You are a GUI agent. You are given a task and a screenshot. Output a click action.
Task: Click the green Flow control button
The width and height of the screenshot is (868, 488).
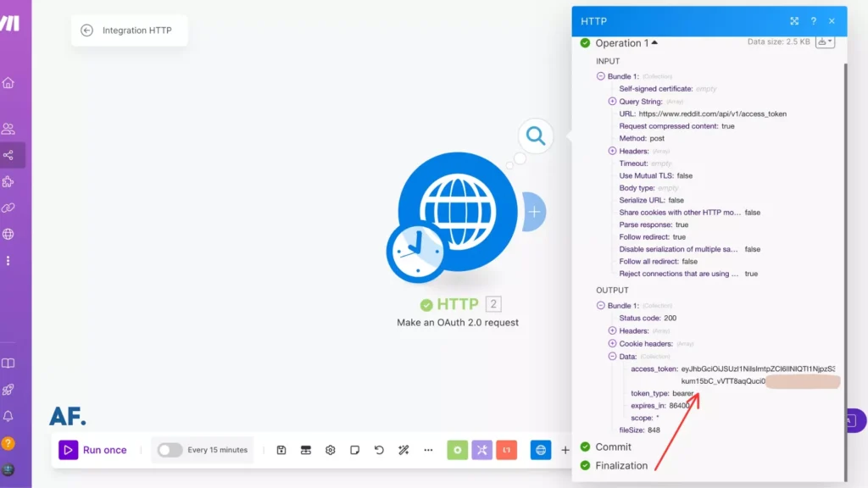point(457,450)
